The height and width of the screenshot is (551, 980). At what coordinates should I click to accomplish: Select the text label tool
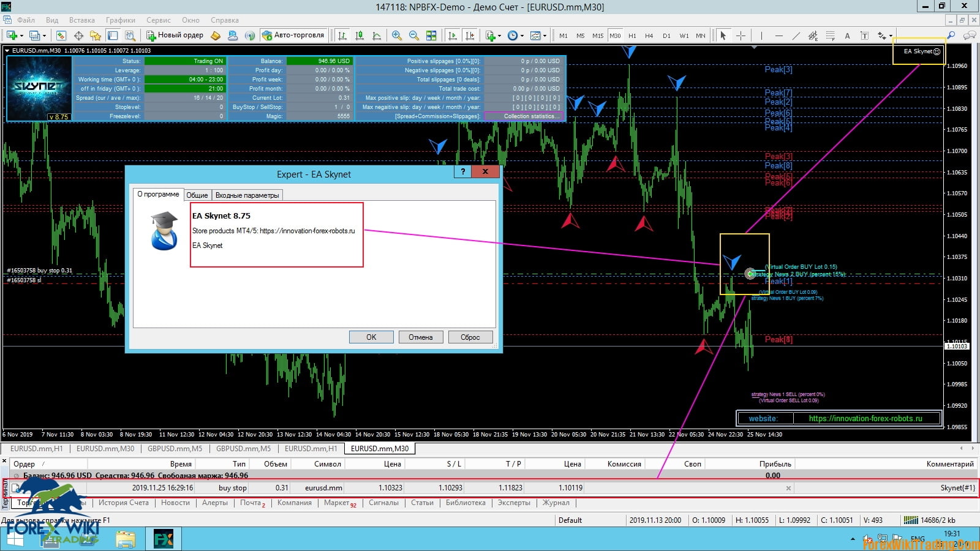tap(864, 36)
